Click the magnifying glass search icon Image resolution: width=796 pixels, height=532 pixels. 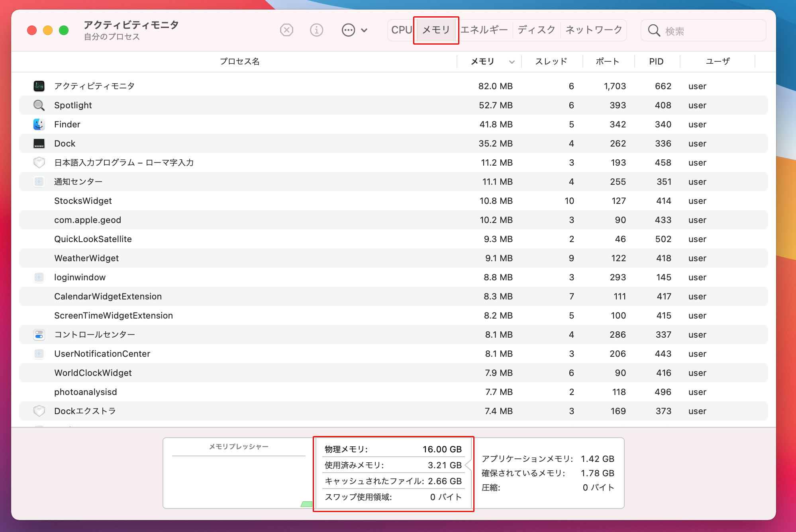(x=654, y=30)
